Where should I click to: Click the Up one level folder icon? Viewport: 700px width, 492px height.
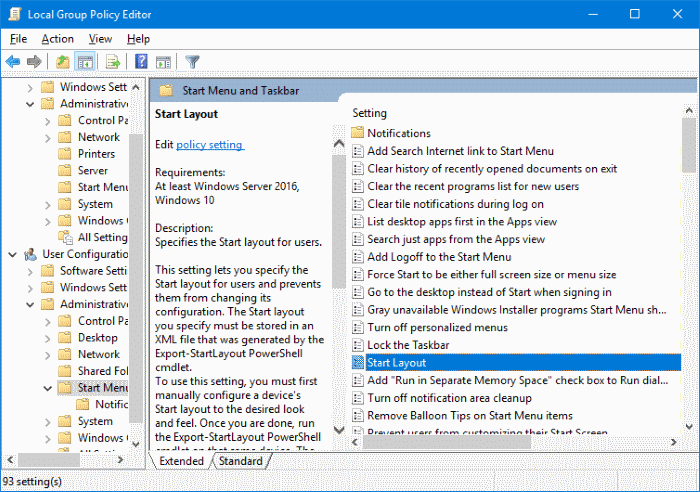tap(62, 62)
